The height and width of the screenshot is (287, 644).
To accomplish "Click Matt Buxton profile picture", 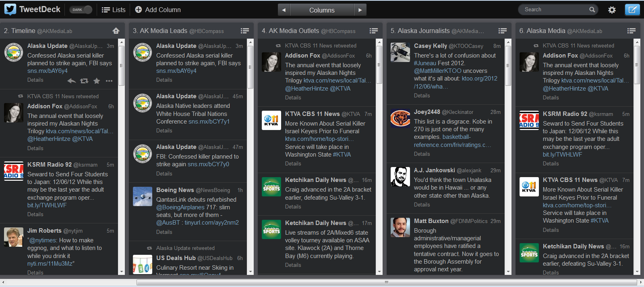I will coord(400,227).
